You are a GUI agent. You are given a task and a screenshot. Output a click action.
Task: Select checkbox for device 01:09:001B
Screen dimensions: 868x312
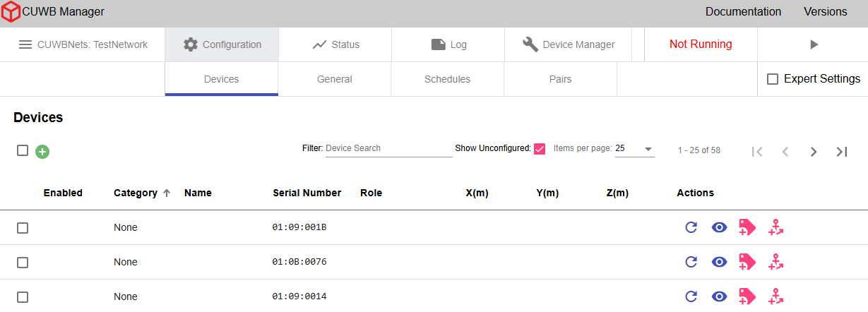click(x=23, y=227)
